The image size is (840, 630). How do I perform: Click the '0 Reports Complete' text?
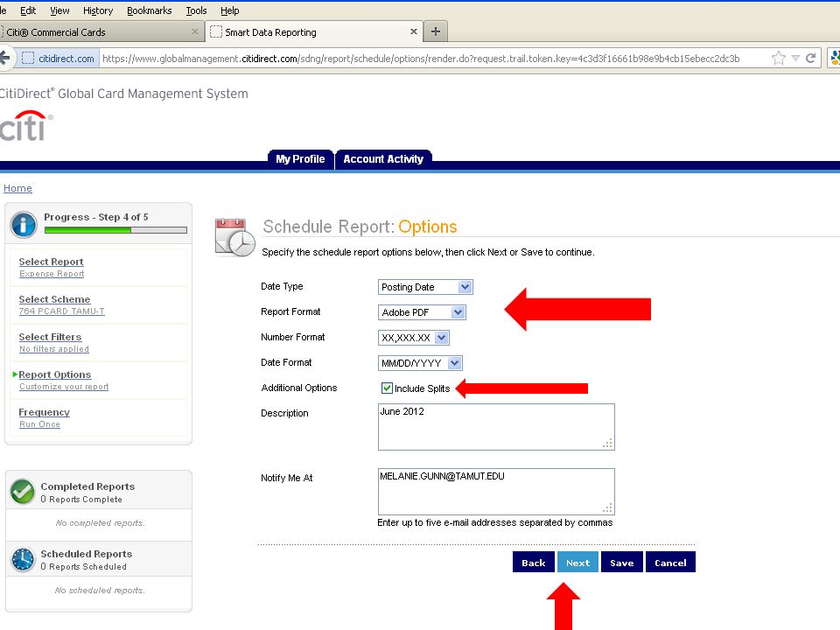coord(81,500)
